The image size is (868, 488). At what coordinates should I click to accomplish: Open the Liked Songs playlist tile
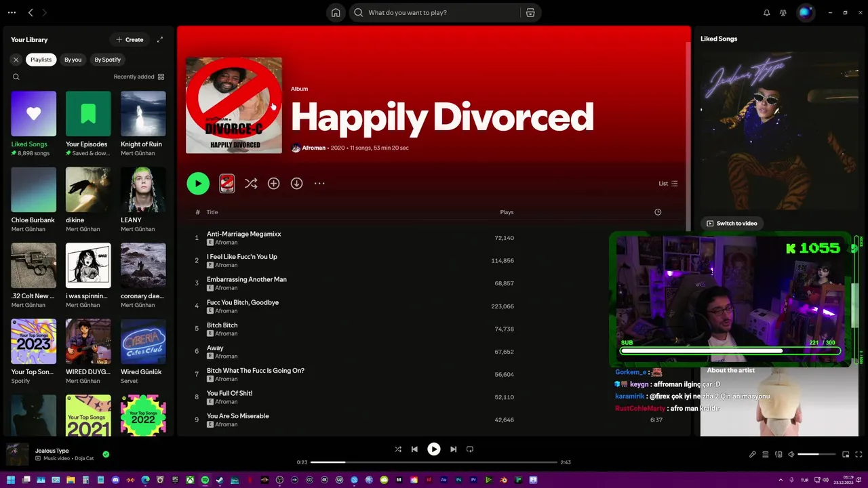[33, 123]
